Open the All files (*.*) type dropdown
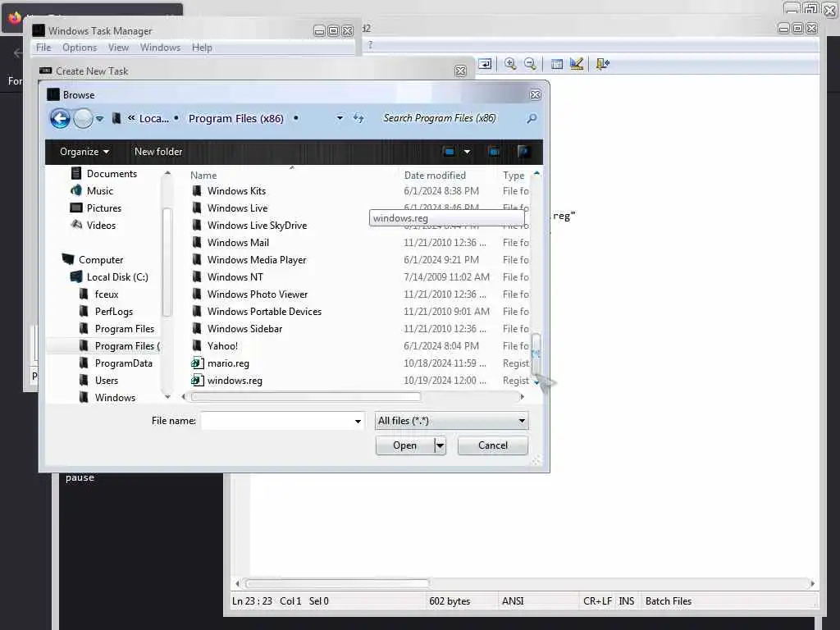840x630 pixels. click(x=452, y=421)
